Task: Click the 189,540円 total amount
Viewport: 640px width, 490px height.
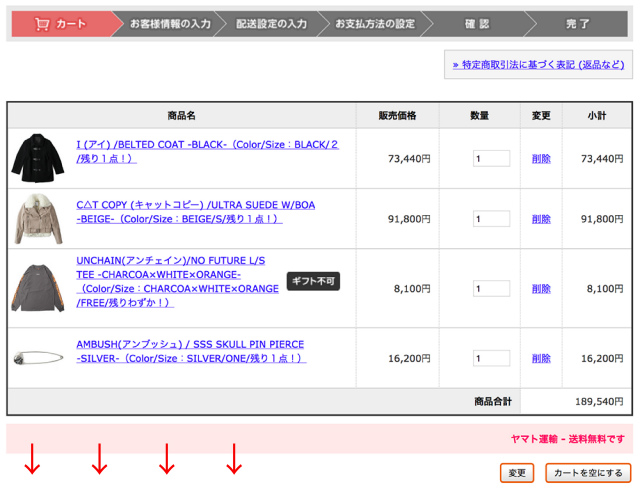Action: coord(599,401)
